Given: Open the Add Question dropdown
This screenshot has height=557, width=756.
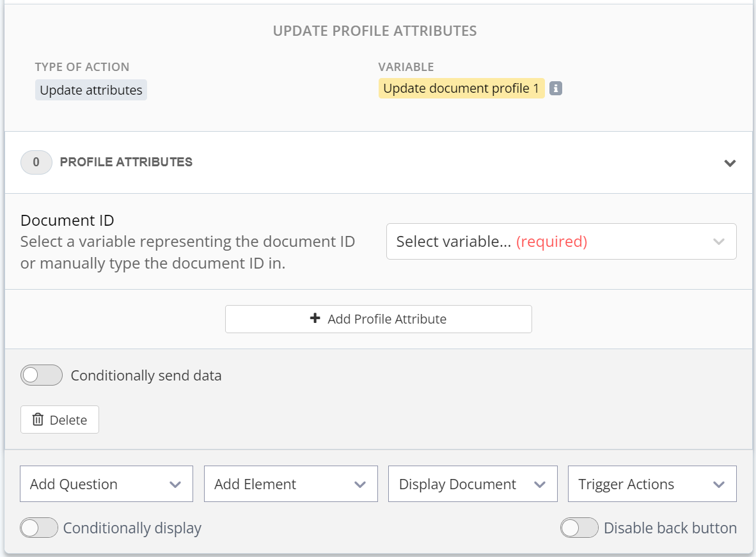Looking at the screenshot, I should (x=107, y=483).
